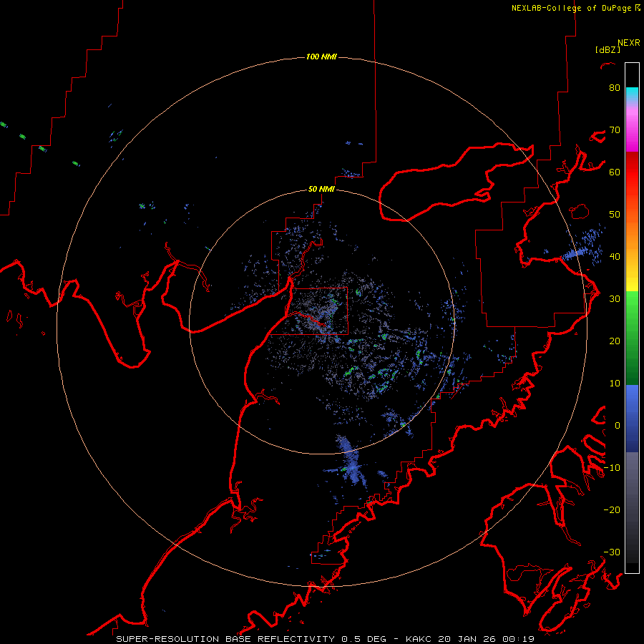Screen dimensions: 644x644
Task: Click the blue echo streak below 50 NMI ring
Action: [350, 460]
